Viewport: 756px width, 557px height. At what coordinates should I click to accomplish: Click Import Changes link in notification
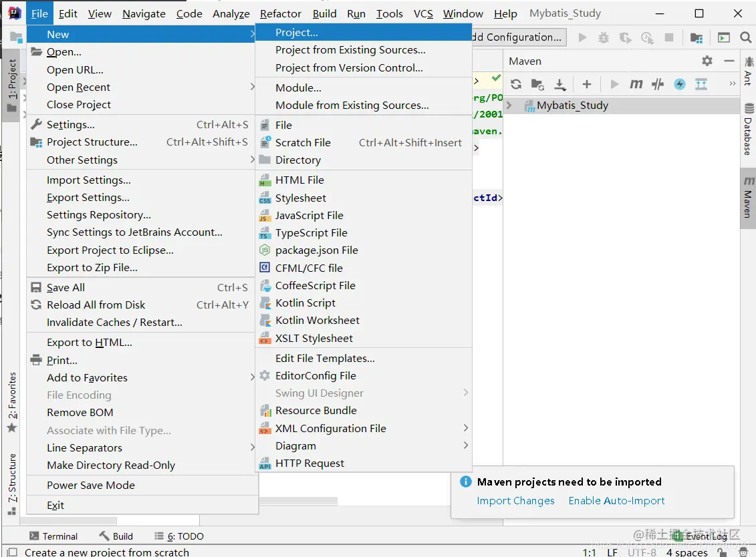click(x=515, y=501)
